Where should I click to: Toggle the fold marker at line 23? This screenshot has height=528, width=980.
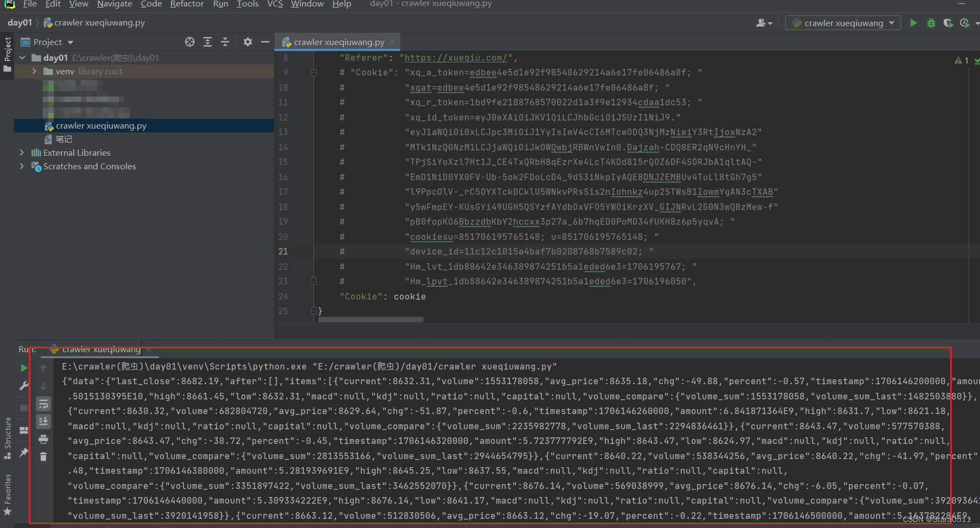(313, 281)
